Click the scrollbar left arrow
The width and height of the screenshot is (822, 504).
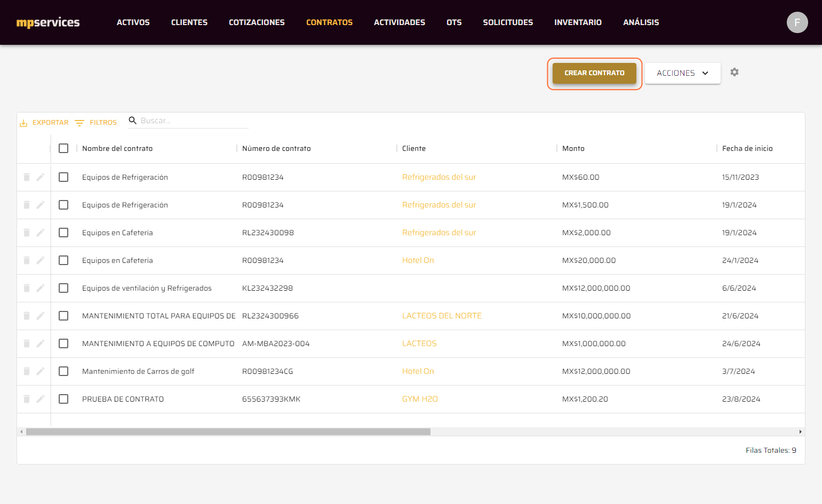click(21, 431)
